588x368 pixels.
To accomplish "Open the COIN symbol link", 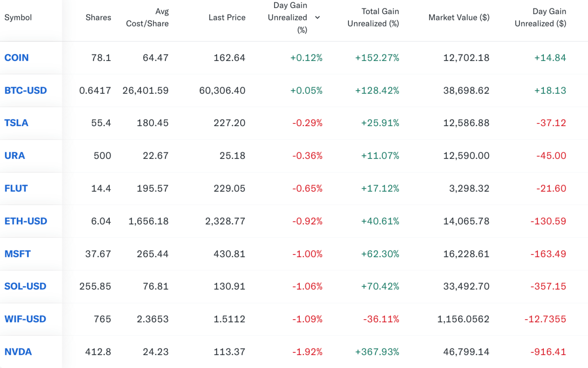I will click(x=16, y=58).
